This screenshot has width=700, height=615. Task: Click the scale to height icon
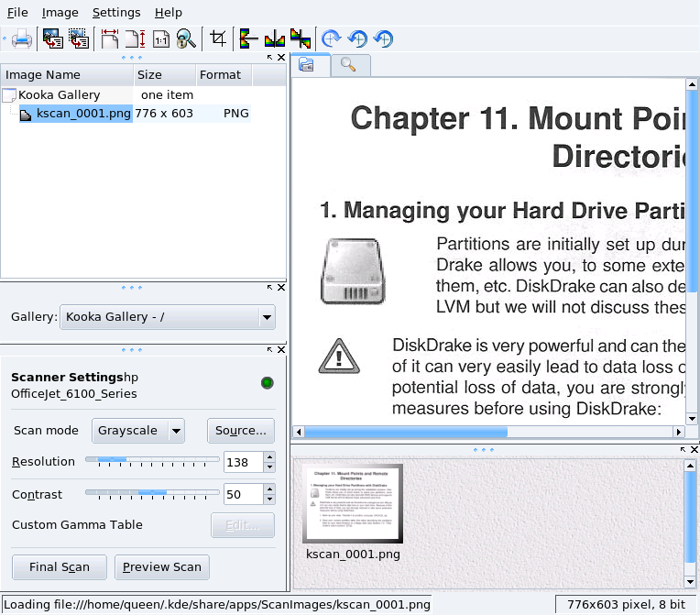coord(136,38)
